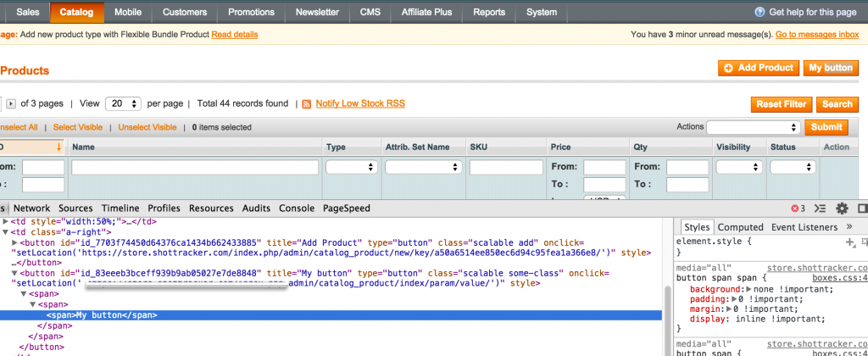Focus the Qty From input field
This screenshot has width=868, height=356.
tap(687, 167)
